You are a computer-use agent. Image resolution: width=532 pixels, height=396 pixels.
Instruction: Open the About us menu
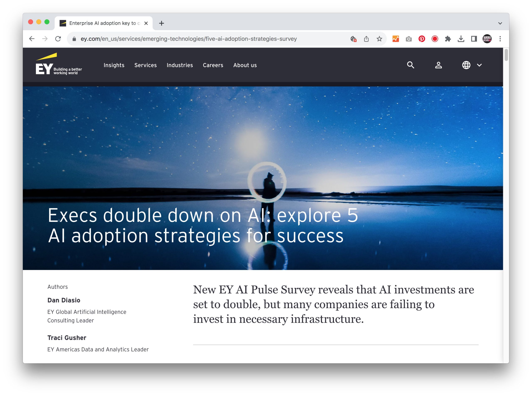(x=245, y=65)
